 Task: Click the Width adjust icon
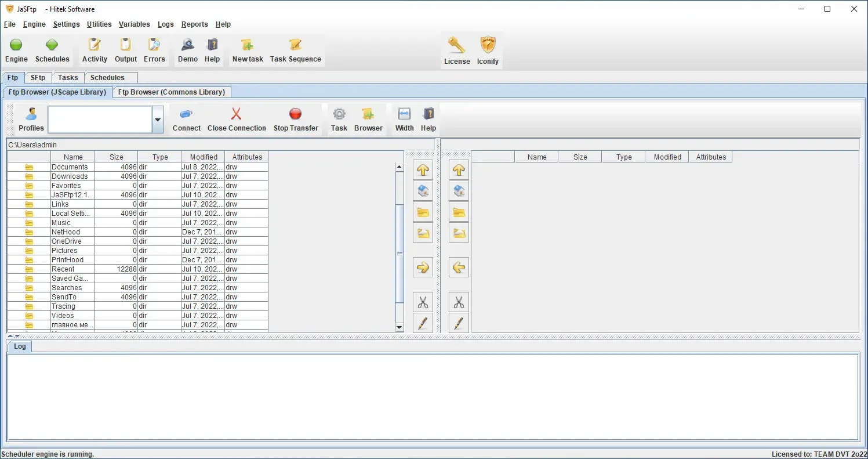405,114
